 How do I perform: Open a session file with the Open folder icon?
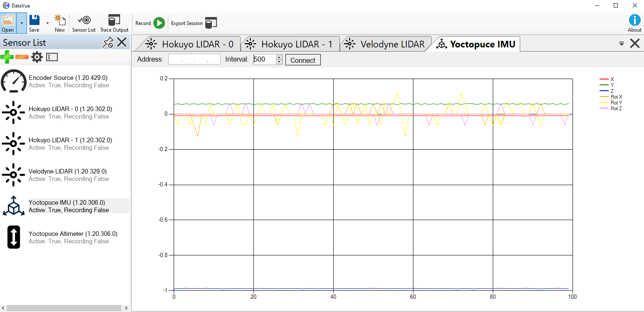[x=8, y=23]
